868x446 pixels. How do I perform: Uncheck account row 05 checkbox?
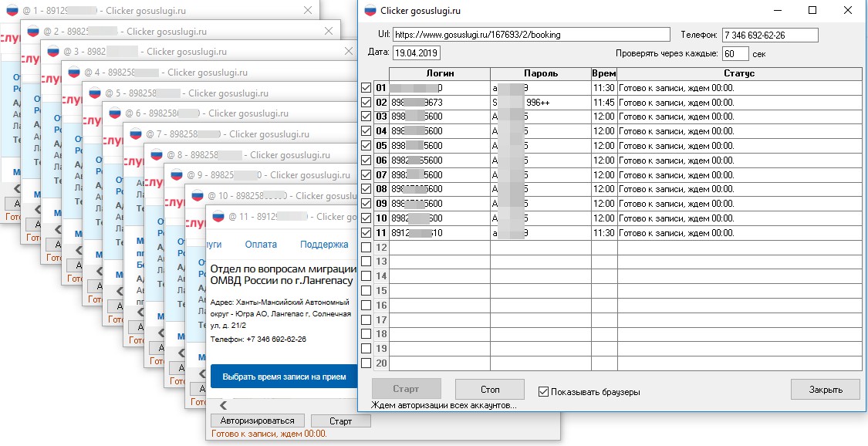click(366, 146)
